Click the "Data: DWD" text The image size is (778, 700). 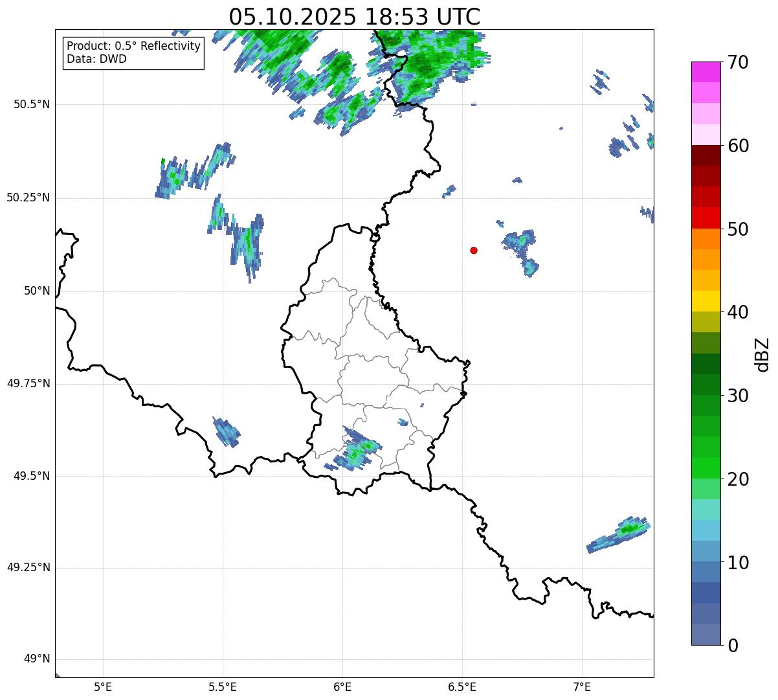pyautogui.click(x=96, y=59)
